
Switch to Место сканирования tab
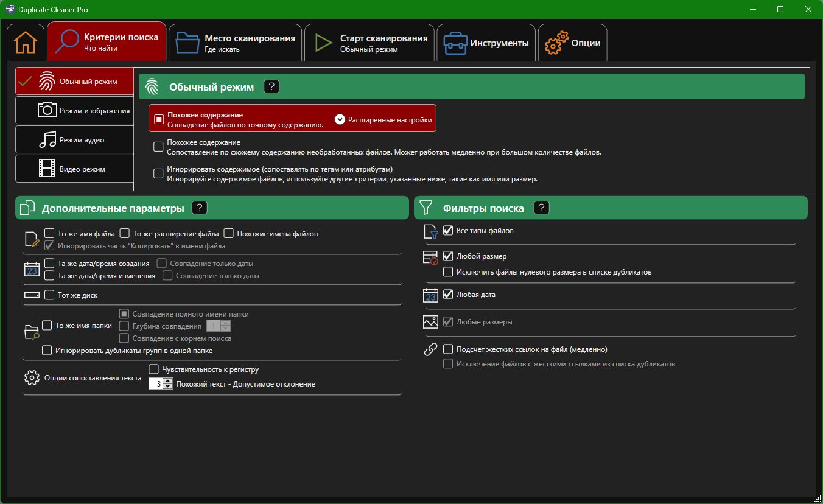(236, 43)
